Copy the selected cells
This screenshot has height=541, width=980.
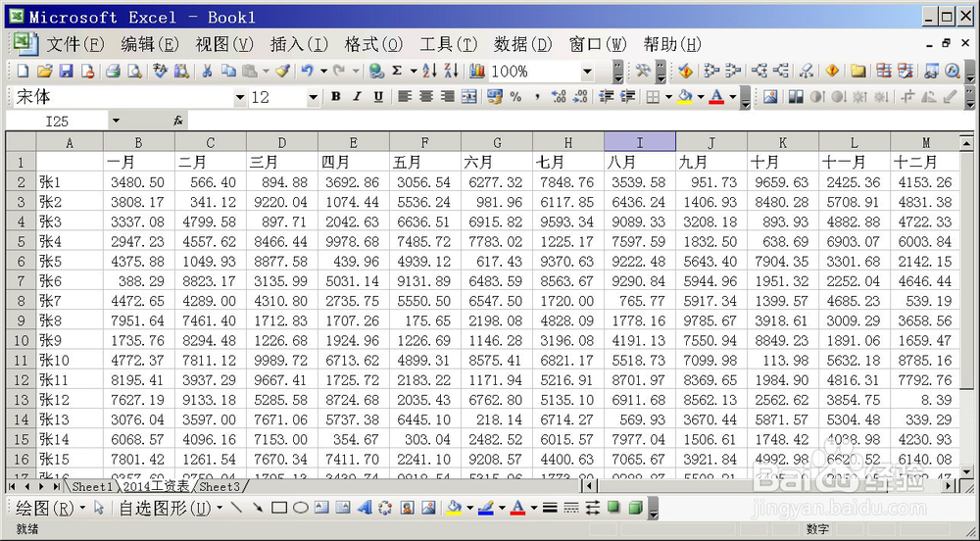point(228,72)
